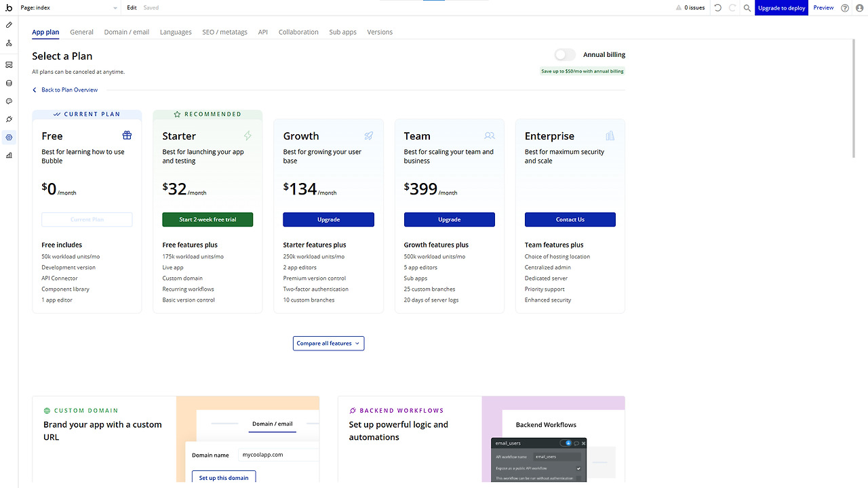
Task: Expand the Compare all features dropdown
Action: coord(329,344)
